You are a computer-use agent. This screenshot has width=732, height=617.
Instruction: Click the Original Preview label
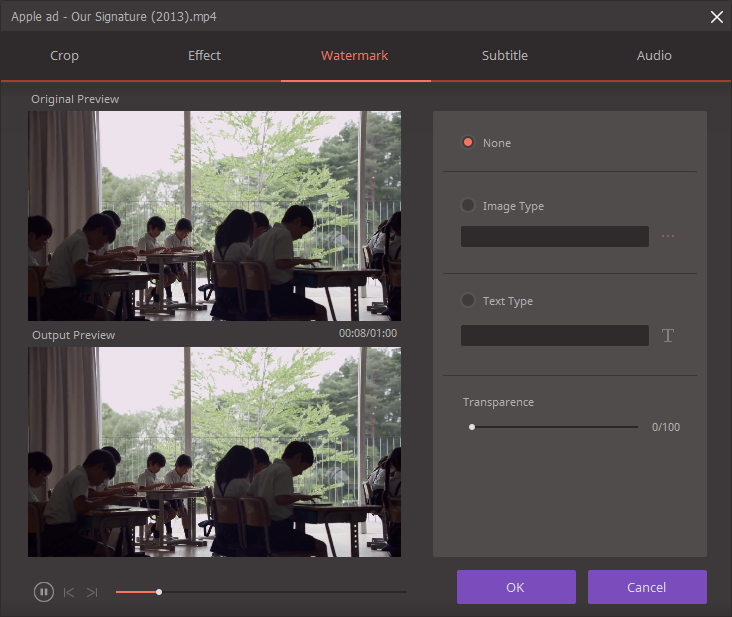[x=75, y=99]
